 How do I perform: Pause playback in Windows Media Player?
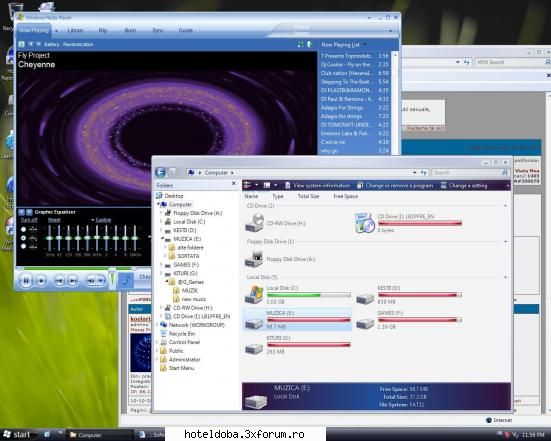pos(26,280)
